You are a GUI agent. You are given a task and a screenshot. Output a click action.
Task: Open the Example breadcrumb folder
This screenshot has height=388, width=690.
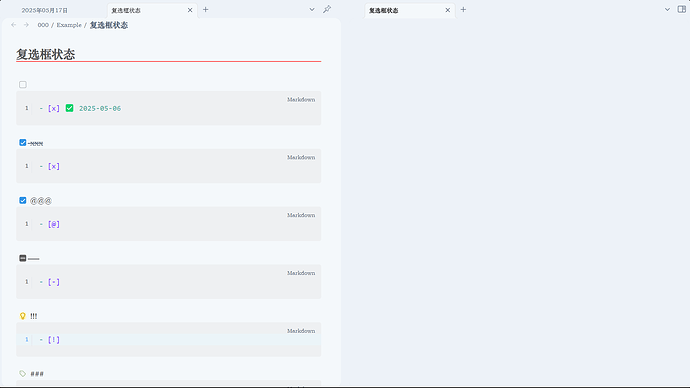69,25
